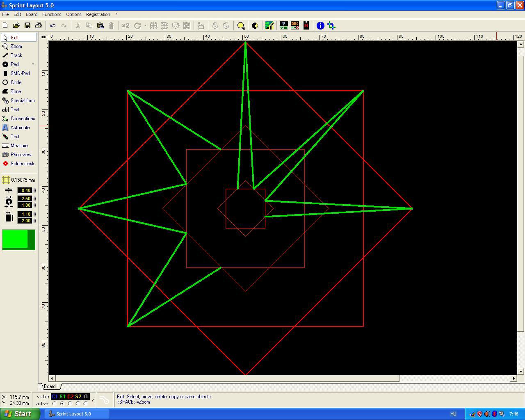This screenshot has height=420, width=525.
Task: Click the adjuster handle beside 0.40
Action: coord(34,190)
